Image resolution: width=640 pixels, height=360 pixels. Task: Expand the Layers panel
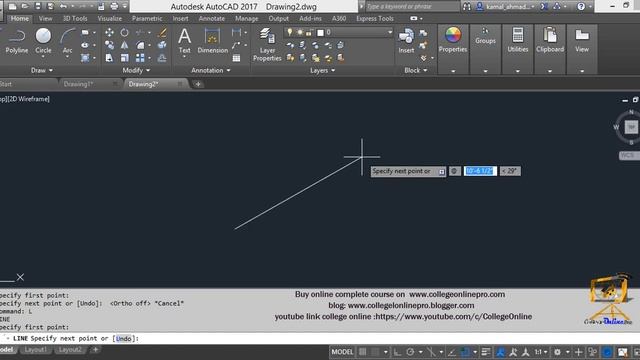tap(322, 70)
